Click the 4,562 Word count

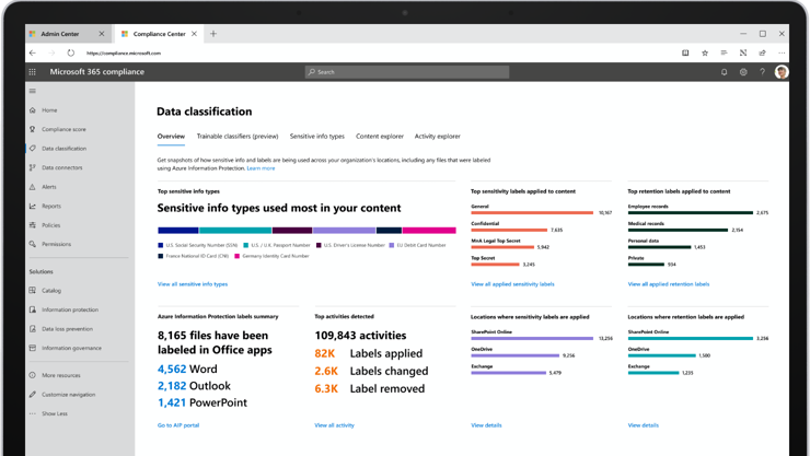(172, 369)
